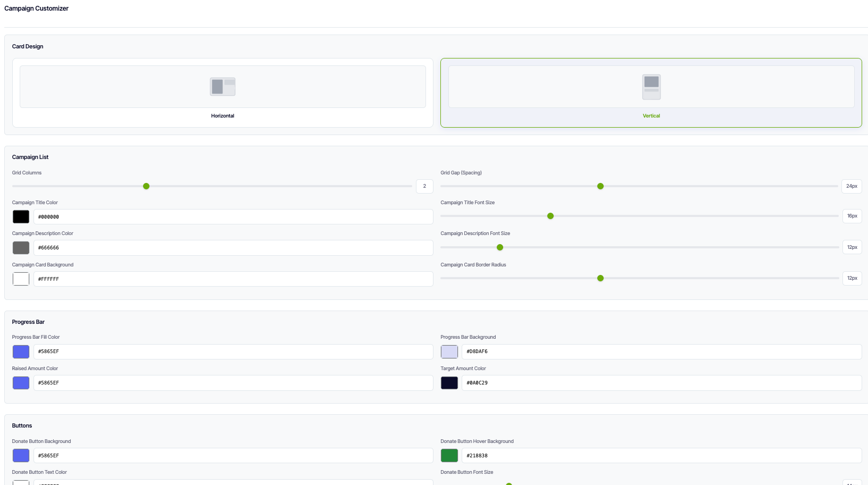Viewport: 868px width, 485px height.
Task: Select the Horizontal card layout icon
Action: pyautogui.click(x=222, y=86)
